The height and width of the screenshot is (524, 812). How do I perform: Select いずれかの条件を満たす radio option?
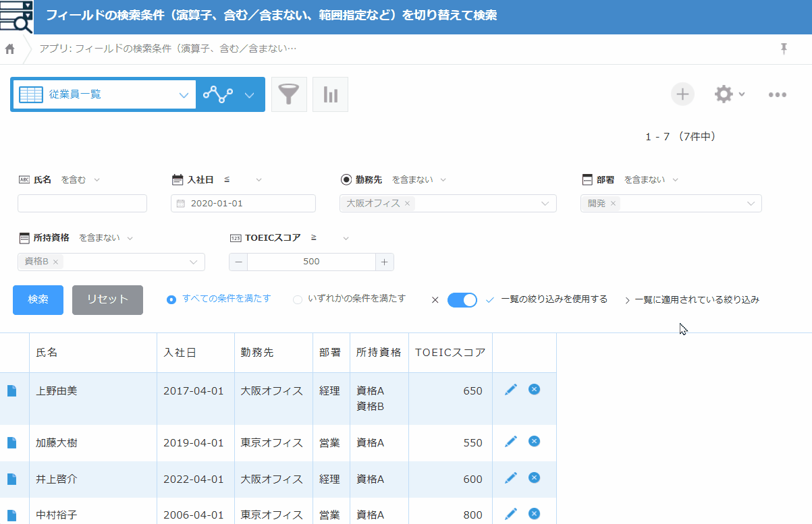pyautogui.click(x=298, y=299)
